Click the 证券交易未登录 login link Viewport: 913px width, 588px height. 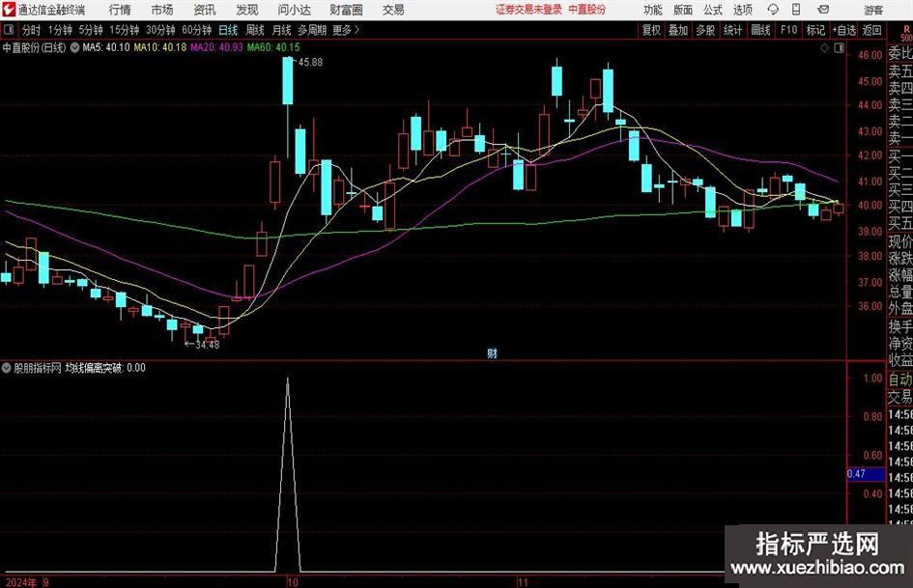point(528,10)
